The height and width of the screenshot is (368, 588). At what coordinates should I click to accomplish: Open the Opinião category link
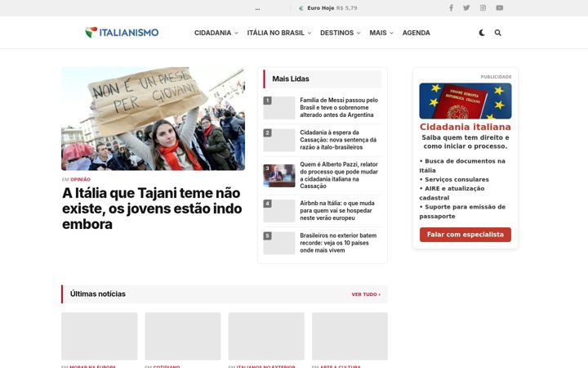80,179
